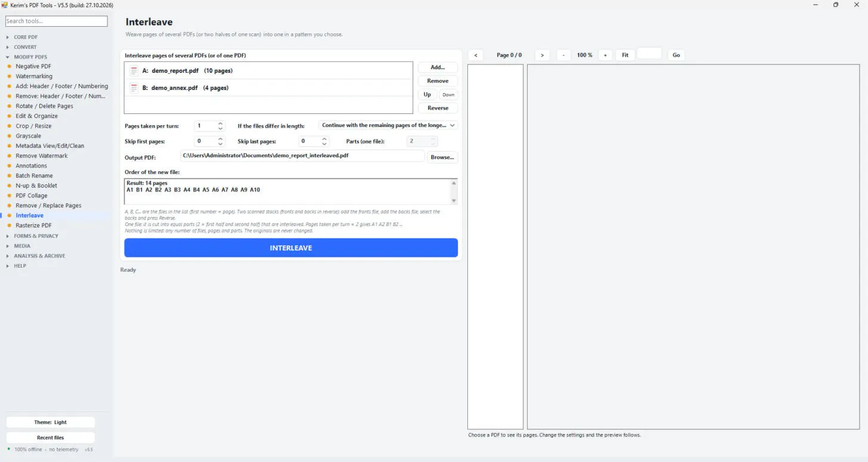
Task: Open the Rasterize PDF tool
Action: click(33, 225)
